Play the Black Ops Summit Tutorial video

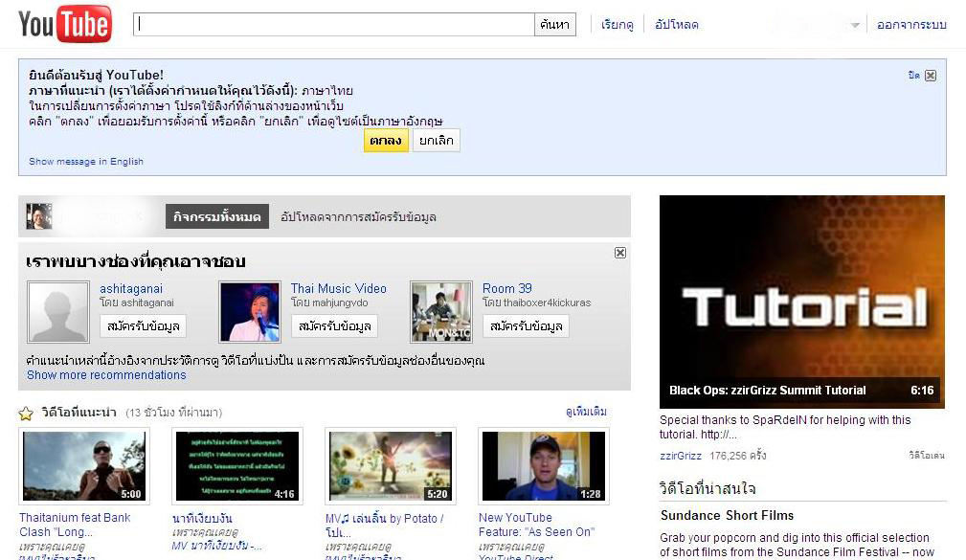point(802,302)
